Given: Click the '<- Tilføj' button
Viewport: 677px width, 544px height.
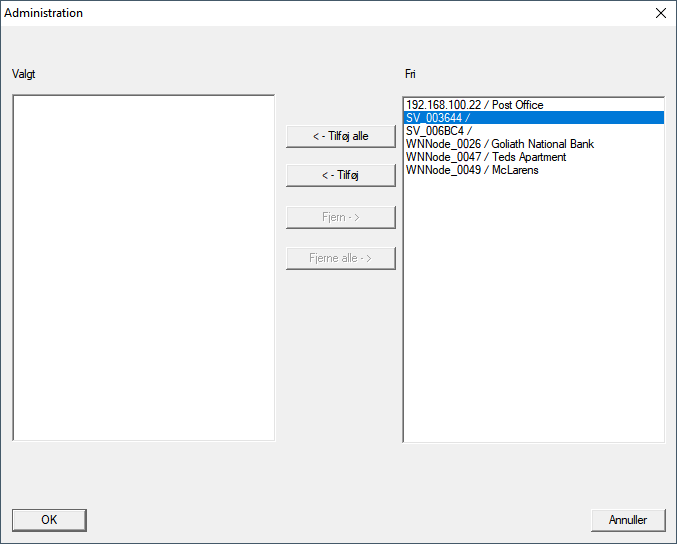Looking at the screenshot, I should tap(340, 176).
